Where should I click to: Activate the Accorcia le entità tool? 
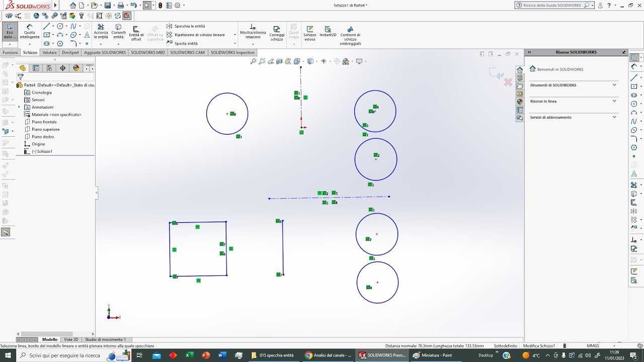[x=101, y=31]
